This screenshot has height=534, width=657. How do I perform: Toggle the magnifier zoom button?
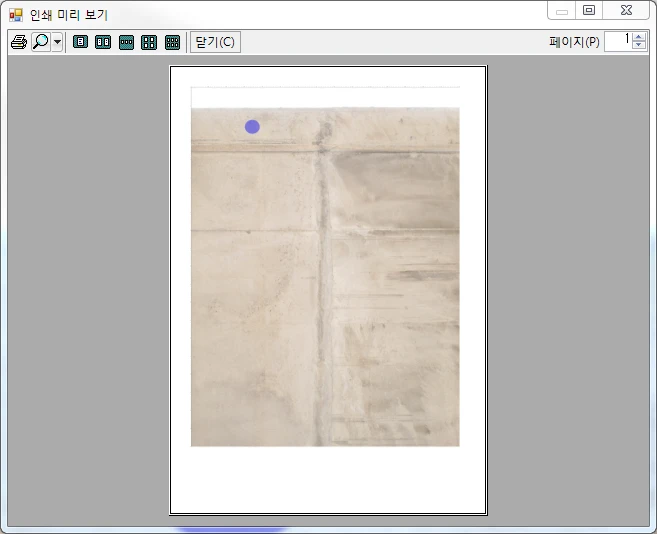point(41,42)
